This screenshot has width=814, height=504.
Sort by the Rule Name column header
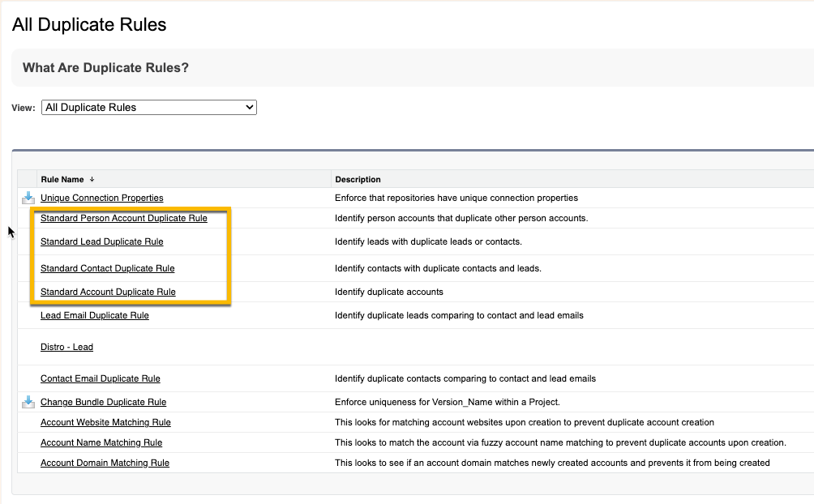(62, 179)
